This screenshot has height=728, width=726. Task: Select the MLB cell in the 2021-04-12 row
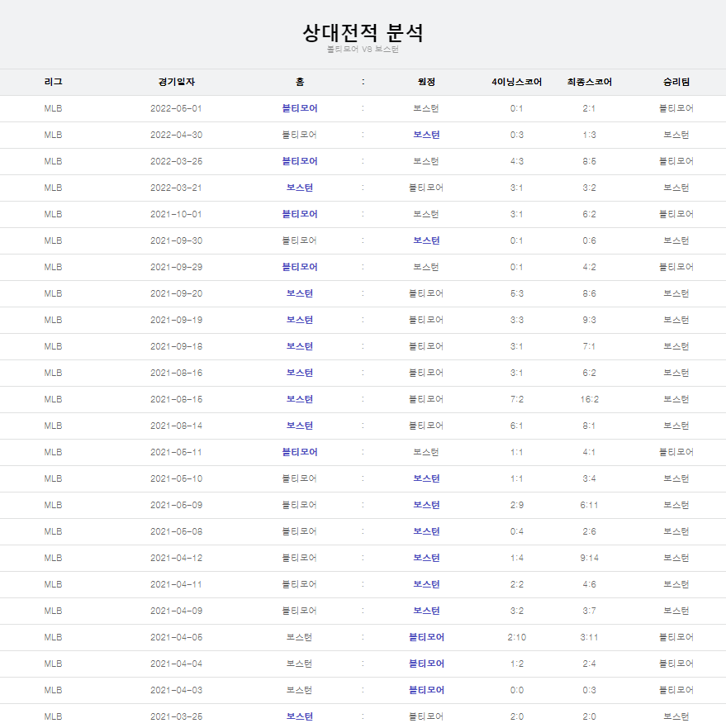tap(54, 558)
